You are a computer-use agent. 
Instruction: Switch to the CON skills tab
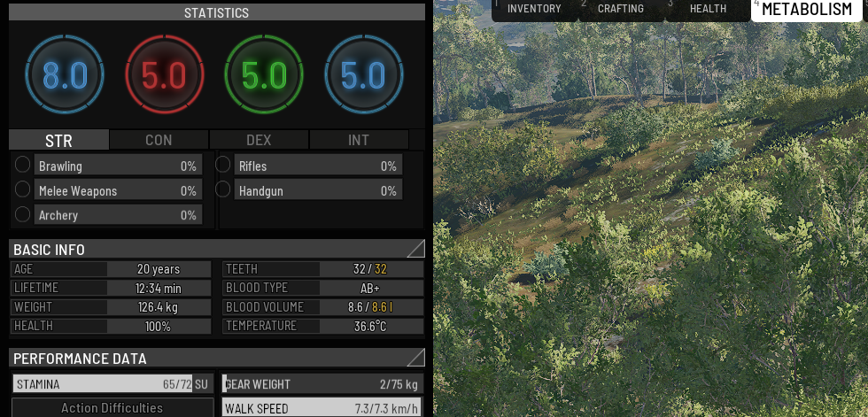point(159,140)
